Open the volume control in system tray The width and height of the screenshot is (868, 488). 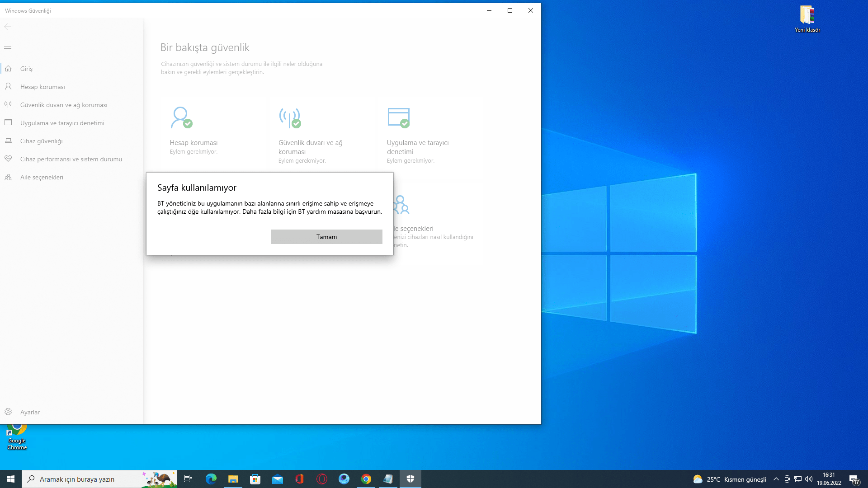pos(809,479)
